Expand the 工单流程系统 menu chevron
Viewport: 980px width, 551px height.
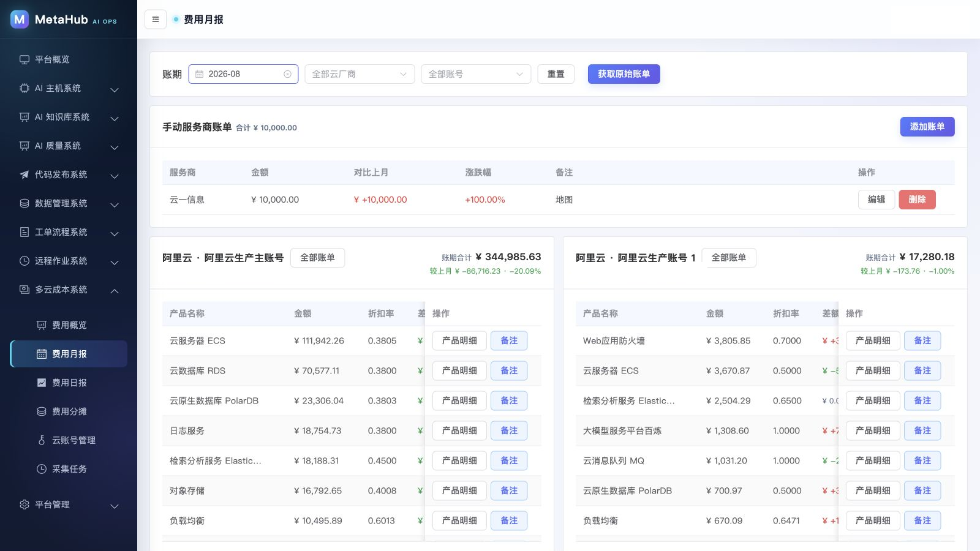coord(115,233)
